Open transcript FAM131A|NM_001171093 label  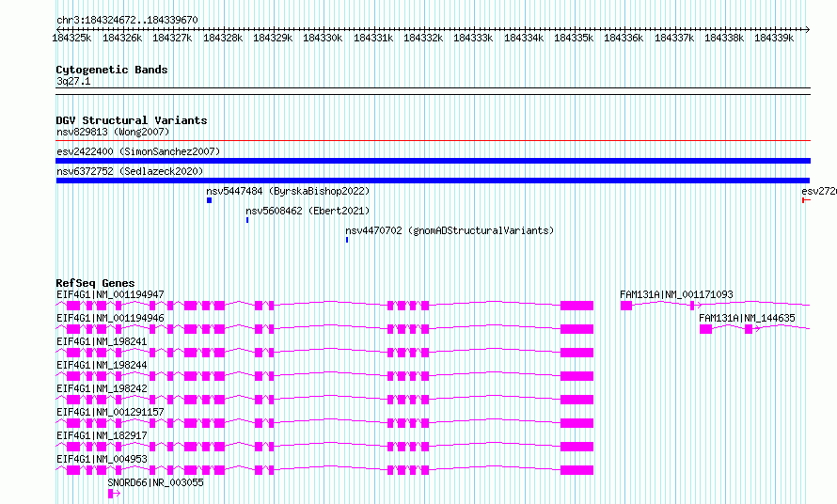pyautogui.click(x=676, y=294)
